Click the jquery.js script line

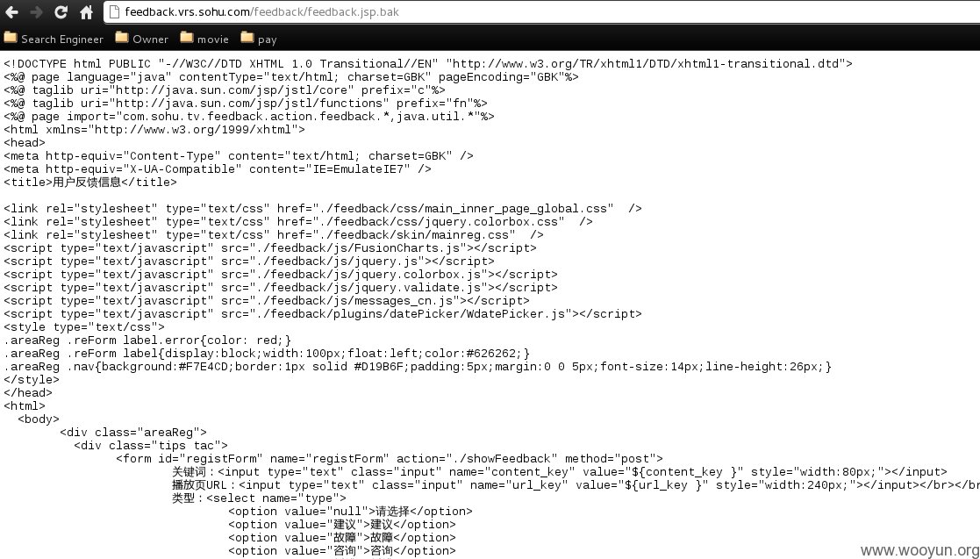tap(249, 261)
